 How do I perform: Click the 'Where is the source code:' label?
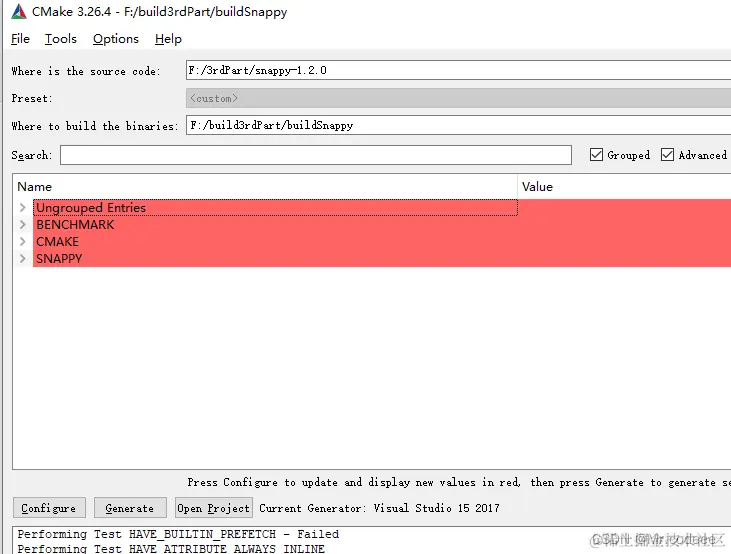point(86,71)
